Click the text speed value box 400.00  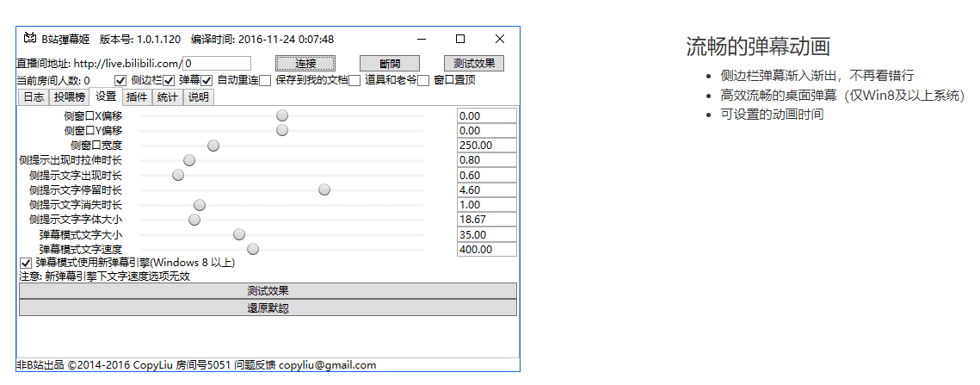pos(487,249)
